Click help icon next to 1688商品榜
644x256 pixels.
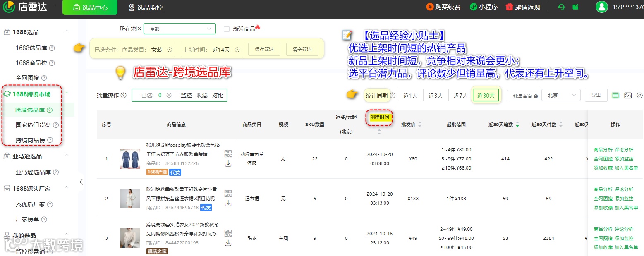pos(52,63)
